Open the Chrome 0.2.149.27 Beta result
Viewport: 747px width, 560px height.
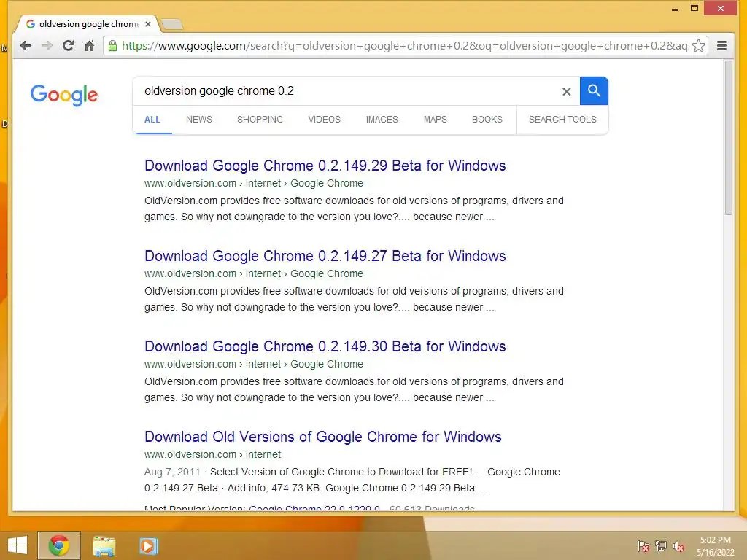click(325, 256)
